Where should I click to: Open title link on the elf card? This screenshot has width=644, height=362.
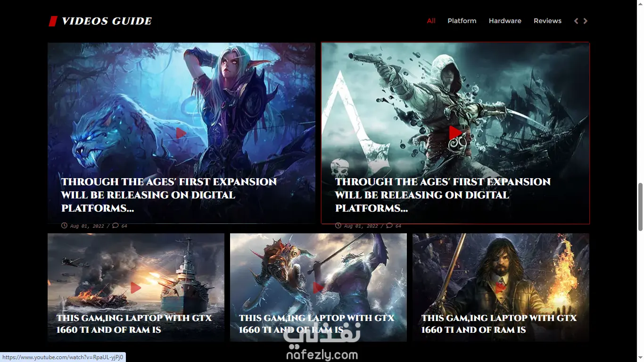click(169, 195)
